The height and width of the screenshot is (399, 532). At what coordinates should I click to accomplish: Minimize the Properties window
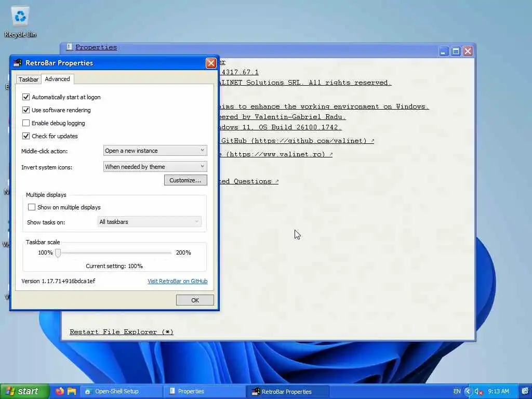point(443,51)
